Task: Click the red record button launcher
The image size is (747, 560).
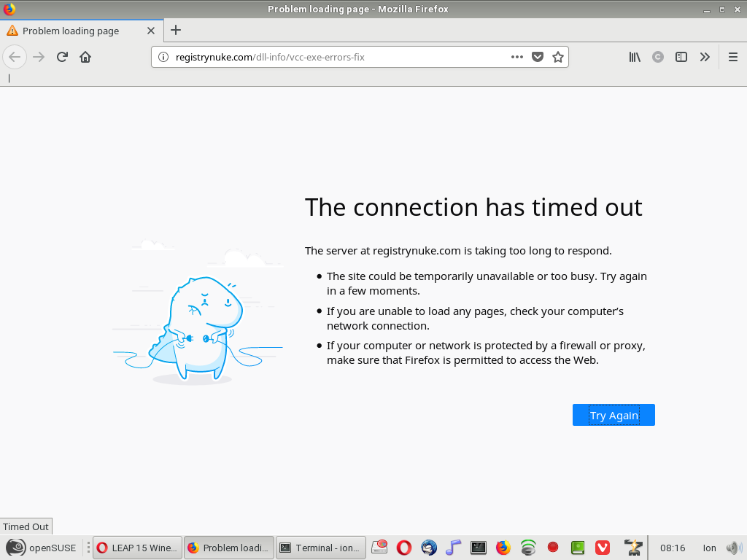Action: (x=553, y=547)
